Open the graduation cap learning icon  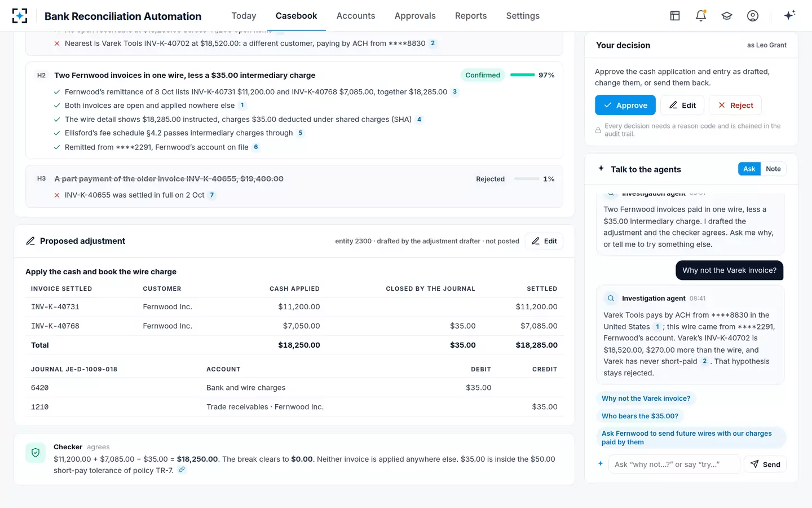[x=727, y=16]
